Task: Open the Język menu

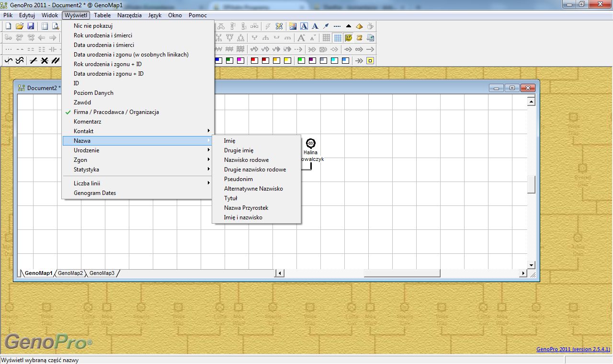Action: [x=155, y=15]
